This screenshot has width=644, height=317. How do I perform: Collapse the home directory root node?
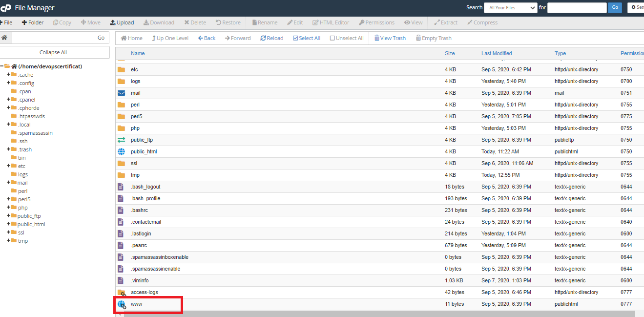click(2, 66)
